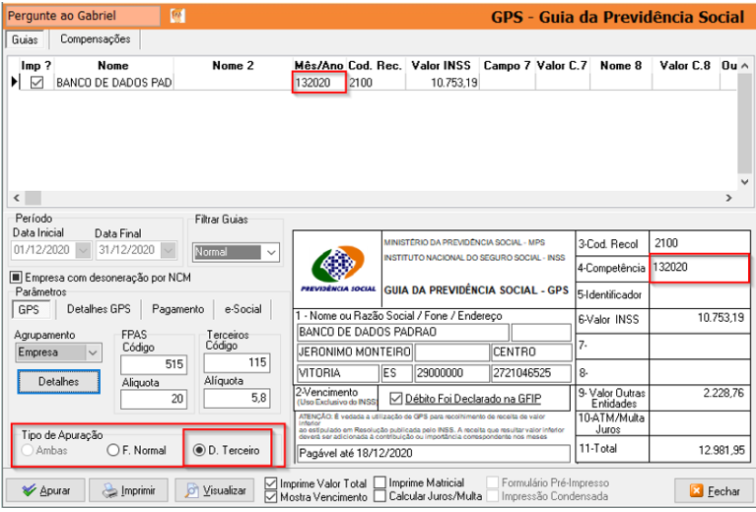The image size is (756, 512).
Task: Click the icon beside Pergunte ao Gabriel
Action: point(177,16)
